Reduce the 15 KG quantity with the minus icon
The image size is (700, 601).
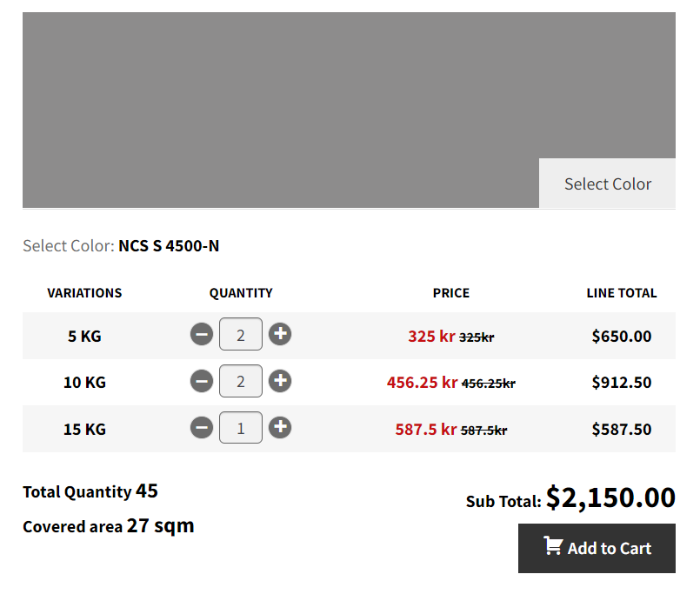[x=202, y=428]
